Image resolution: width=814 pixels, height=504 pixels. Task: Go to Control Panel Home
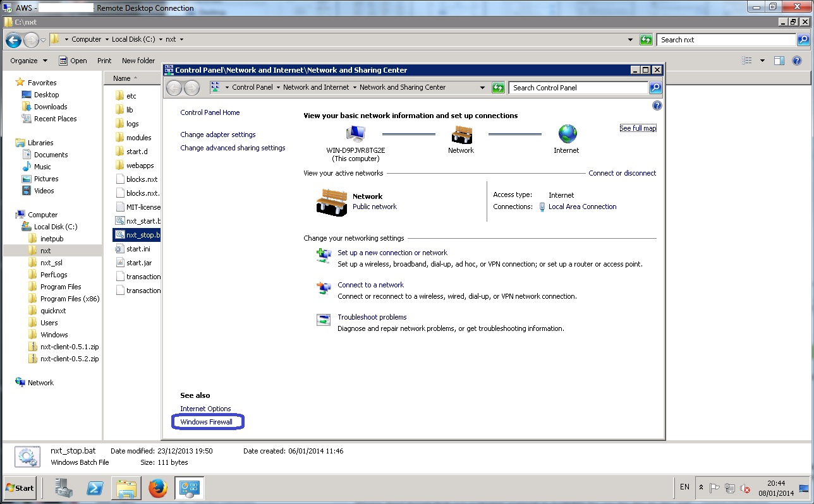[x=210, y=112]
